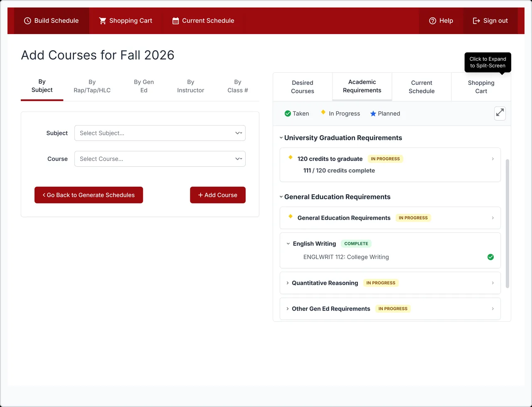Click the split-screen expand arrows icon
Screen dimensions: 532x407
pyautogui.click(x=500, y=113)
